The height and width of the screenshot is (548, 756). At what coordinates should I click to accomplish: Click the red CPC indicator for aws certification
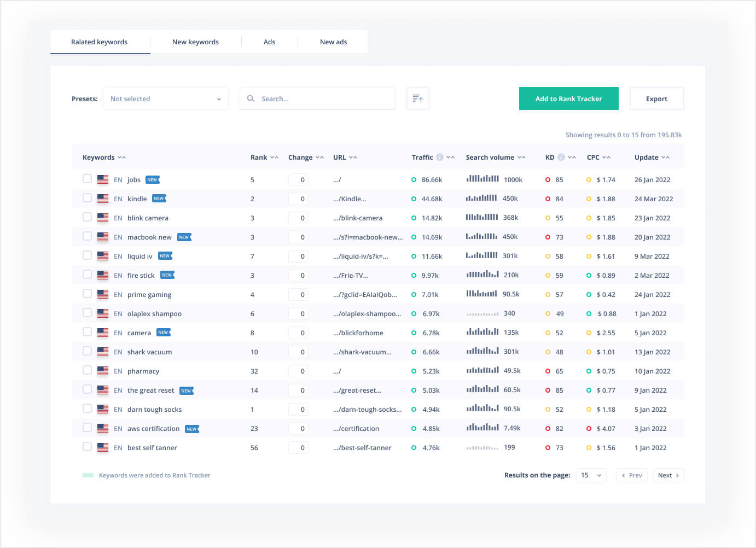click(x=589, y=428)
